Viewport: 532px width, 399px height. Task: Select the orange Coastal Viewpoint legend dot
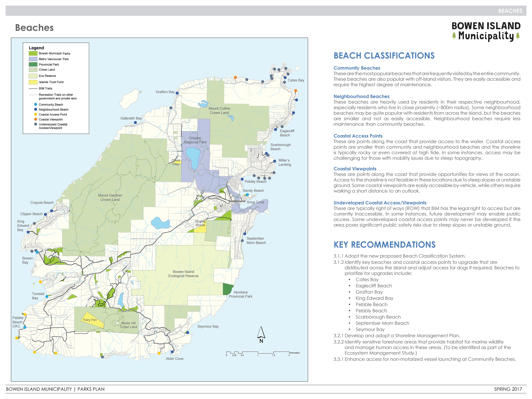pyautogui.click(x=36, y=119)
